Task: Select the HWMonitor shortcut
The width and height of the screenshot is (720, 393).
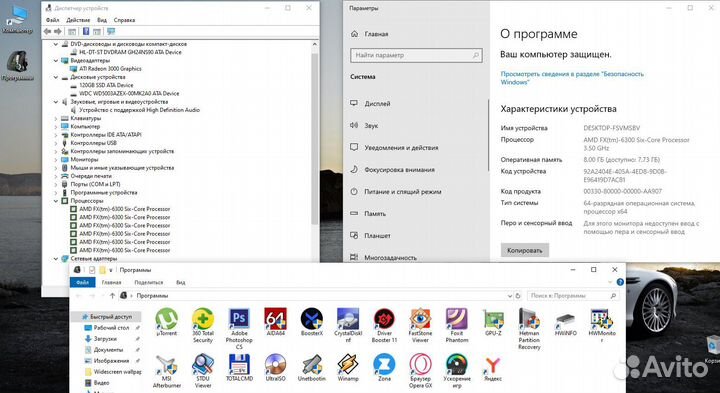Action: [x=602, y=325]
